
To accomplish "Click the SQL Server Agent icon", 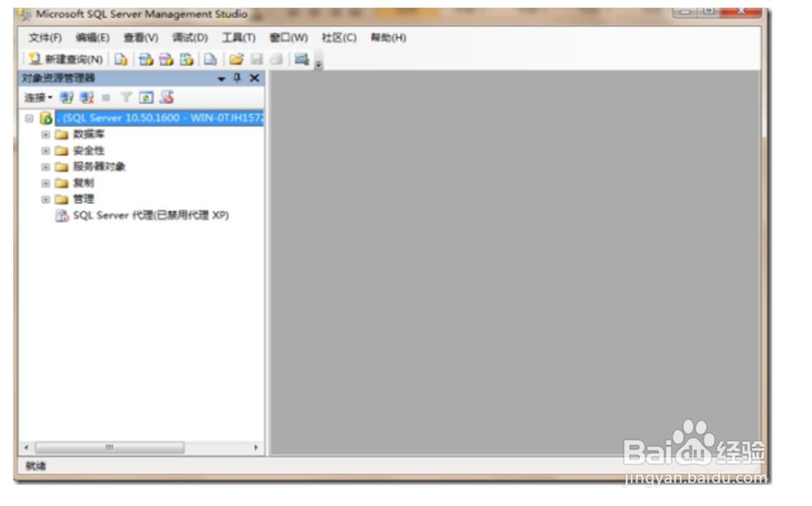I will click(x=63, y=216).
